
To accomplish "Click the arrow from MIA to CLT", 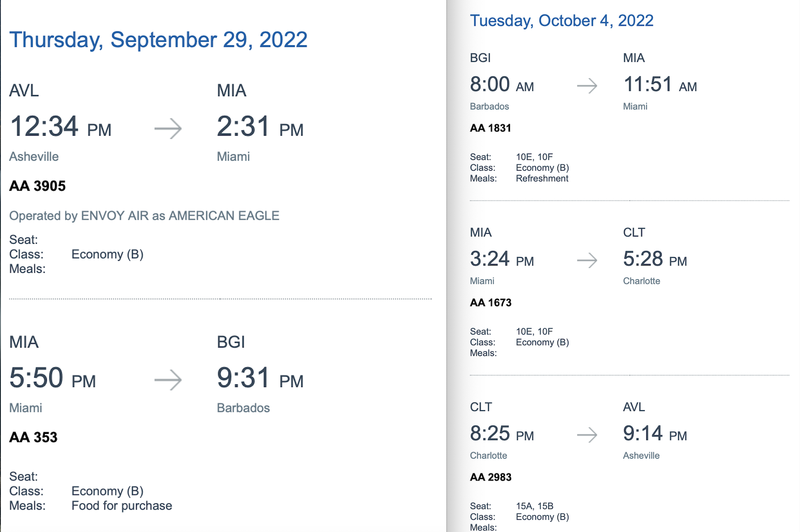I will [587, 260].
